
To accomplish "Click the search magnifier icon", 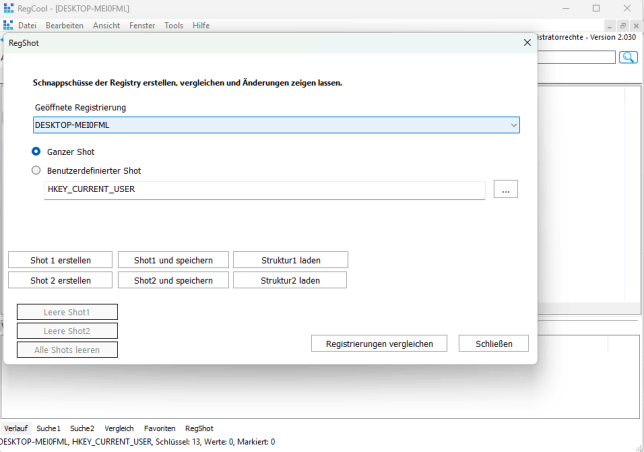I will tap(628, 58).
